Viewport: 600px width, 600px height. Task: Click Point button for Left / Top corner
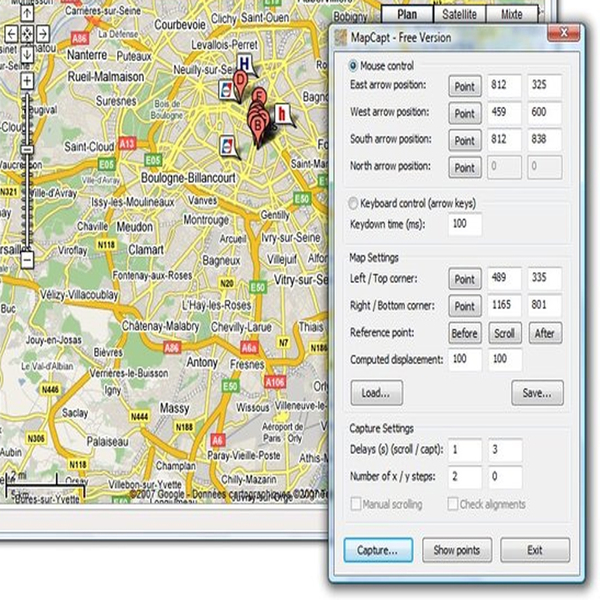[x=465, y=279]
